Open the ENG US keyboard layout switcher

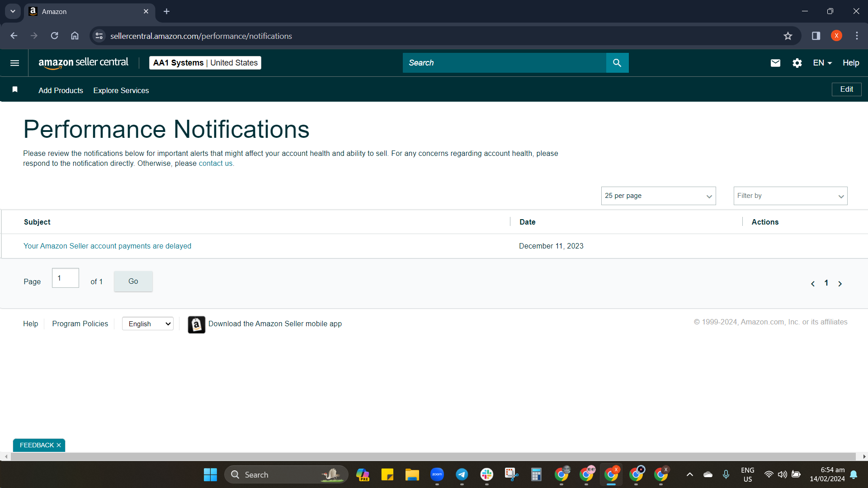pyautogui.click(x=748, y=474)
